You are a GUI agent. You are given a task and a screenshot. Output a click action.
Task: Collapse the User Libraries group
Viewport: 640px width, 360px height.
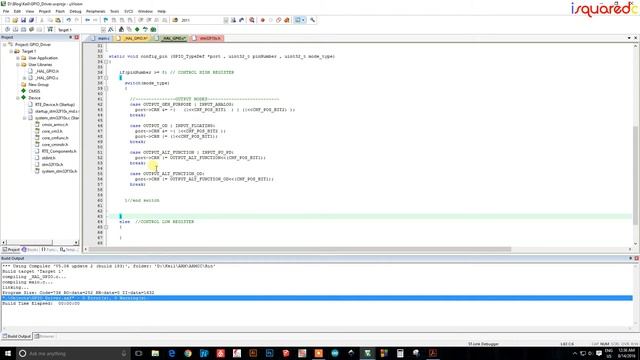tap(18, 64)
